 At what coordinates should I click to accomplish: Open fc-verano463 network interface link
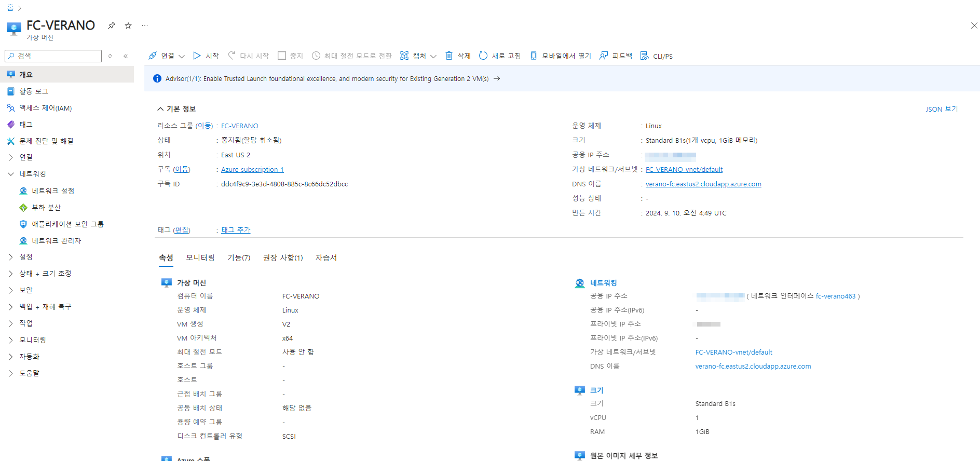(835, 296)
